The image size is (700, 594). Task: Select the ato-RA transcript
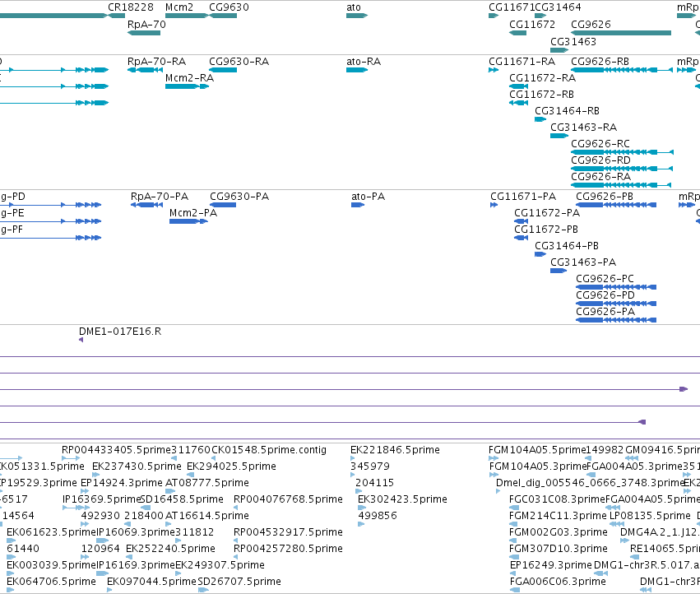point(357,70)
